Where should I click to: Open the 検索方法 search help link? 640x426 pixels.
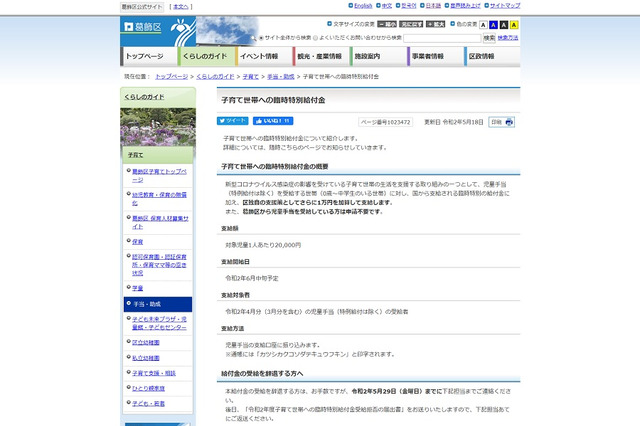tap(508, 38)
